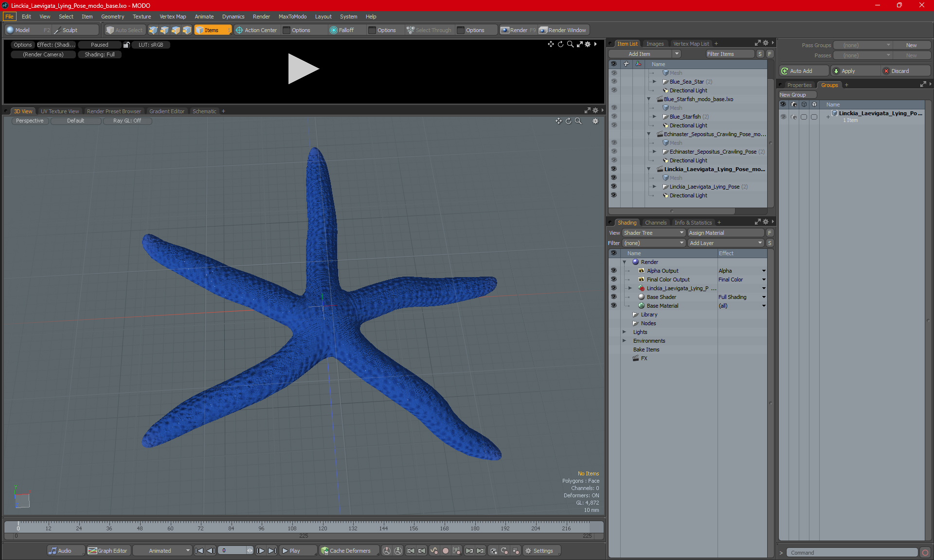The height and width of the screenshot is (560, 934).
Task: Open the Action Center menu
Action: [256, 30]
